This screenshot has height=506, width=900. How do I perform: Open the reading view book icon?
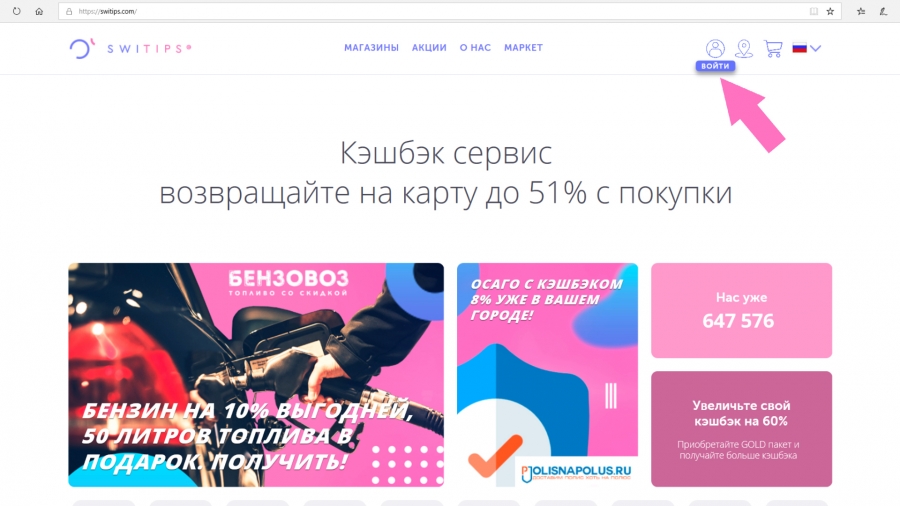813,11
